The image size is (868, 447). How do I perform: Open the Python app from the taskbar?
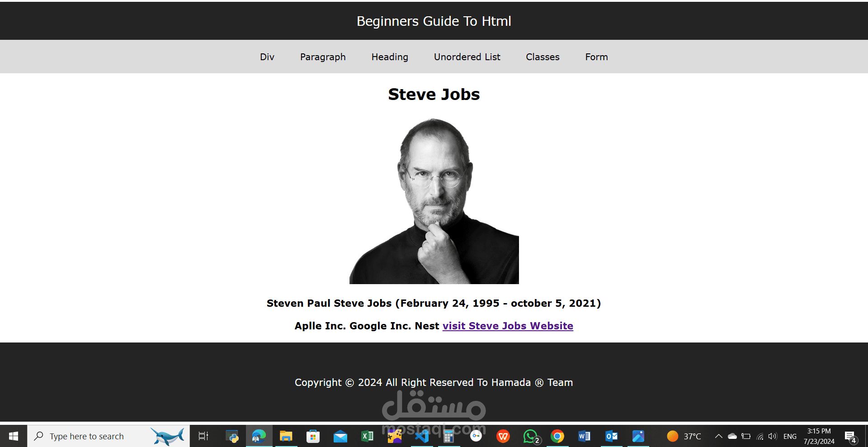[231, 436]
